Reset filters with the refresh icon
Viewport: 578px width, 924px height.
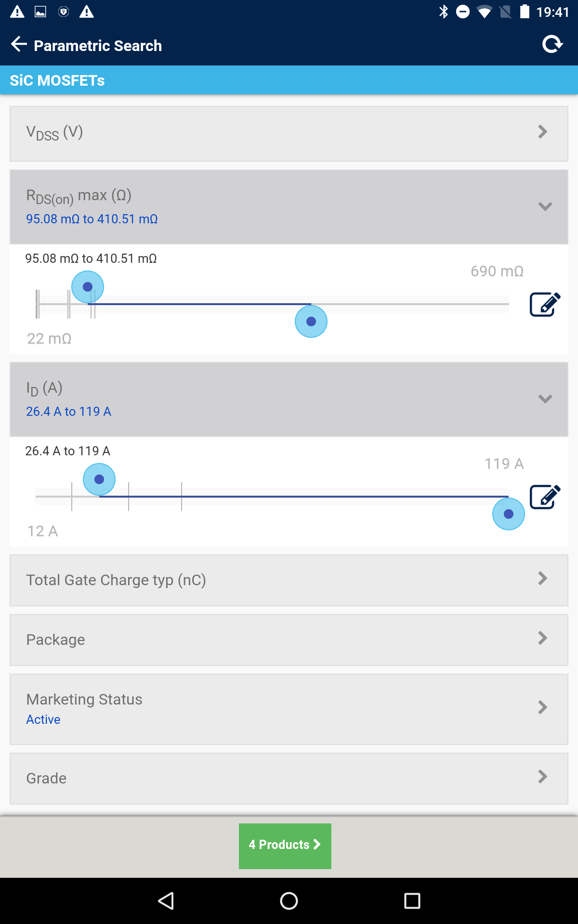pyautogui.click(x=552, y=44)
